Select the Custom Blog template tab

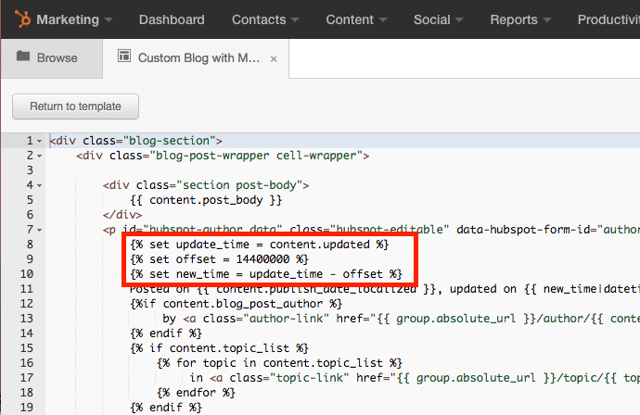[198, 58]
